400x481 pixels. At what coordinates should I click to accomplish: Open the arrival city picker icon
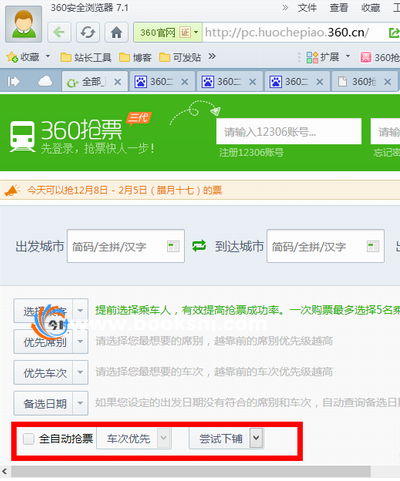(373, 246)
